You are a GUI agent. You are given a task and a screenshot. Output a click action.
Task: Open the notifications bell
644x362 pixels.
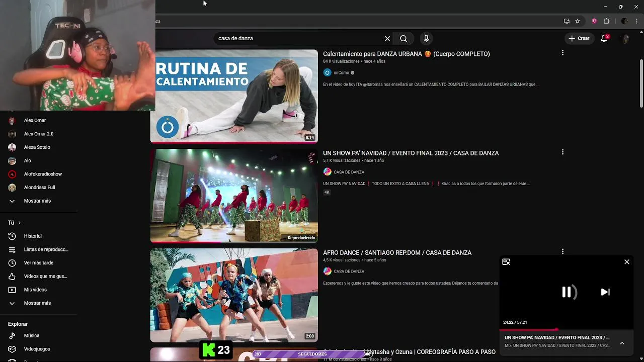click(604, 39)
